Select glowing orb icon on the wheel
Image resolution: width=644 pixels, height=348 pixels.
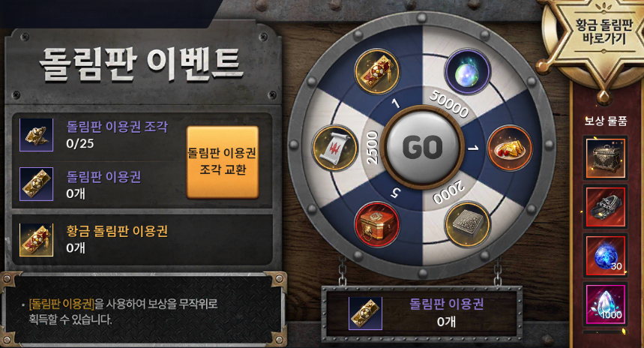coord(467,71)
